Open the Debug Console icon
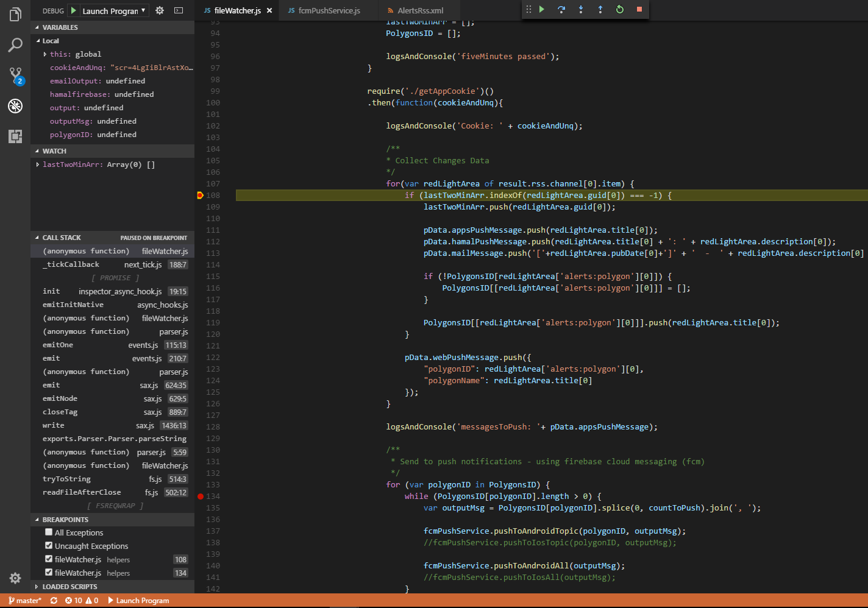The height and width of the screenshot is (608, 868). point(179,10)
